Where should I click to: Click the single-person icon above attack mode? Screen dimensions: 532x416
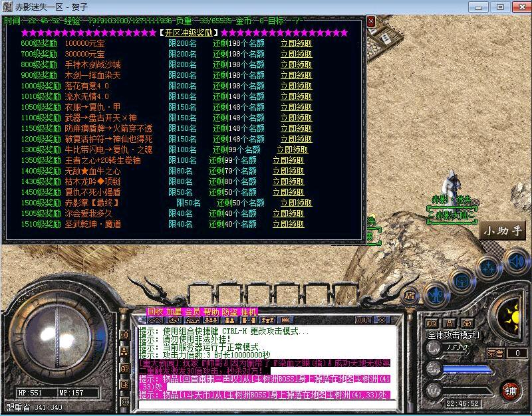[x=450, y=323]
